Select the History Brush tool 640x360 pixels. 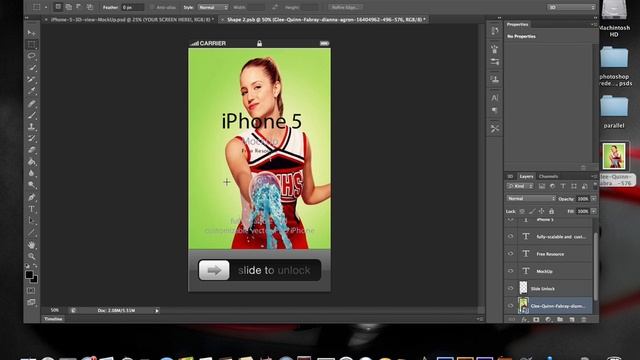coord(31,138)
